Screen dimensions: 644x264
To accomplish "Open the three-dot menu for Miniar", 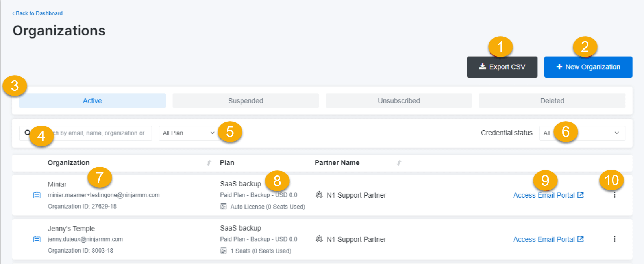I will pyautogui.click(x=614, y=195).
